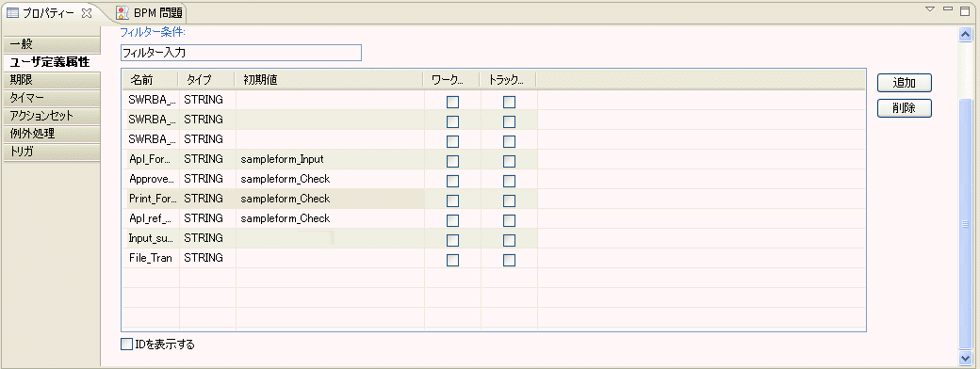Maximize the properties panel
980x369 pixels.
tap(964, 8)
